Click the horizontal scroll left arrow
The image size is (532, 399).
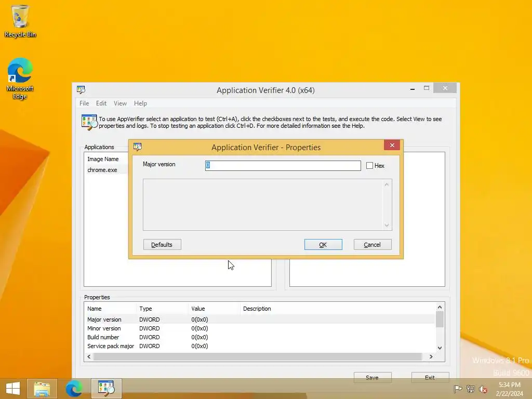coord(89,356)
